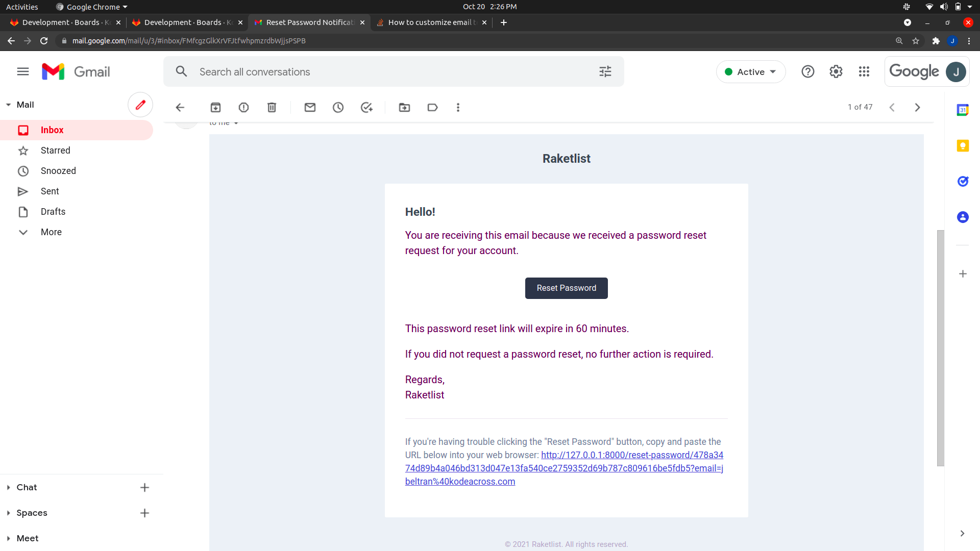Create a new space with the plus button
The image size is (980, 551).
[144, 513]
